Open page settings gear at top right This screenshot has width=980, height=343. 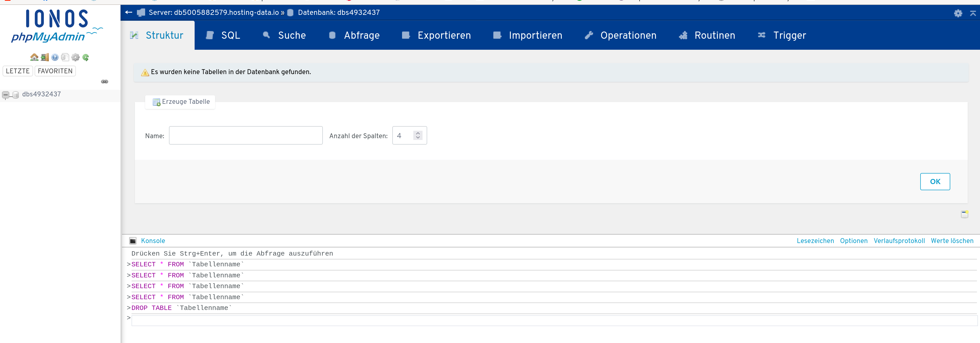coord(958,13)
